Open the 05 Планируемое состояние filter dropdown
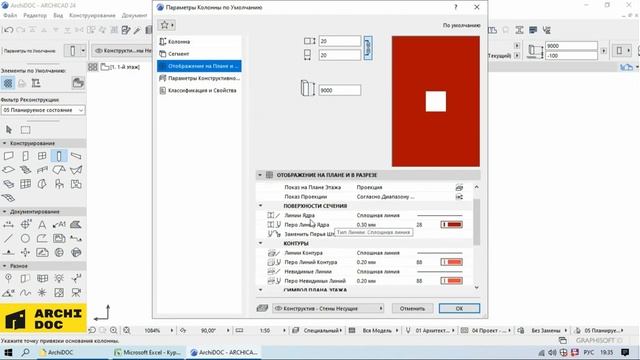The width and height of the screenshot is (640, 360). (43, 110)
